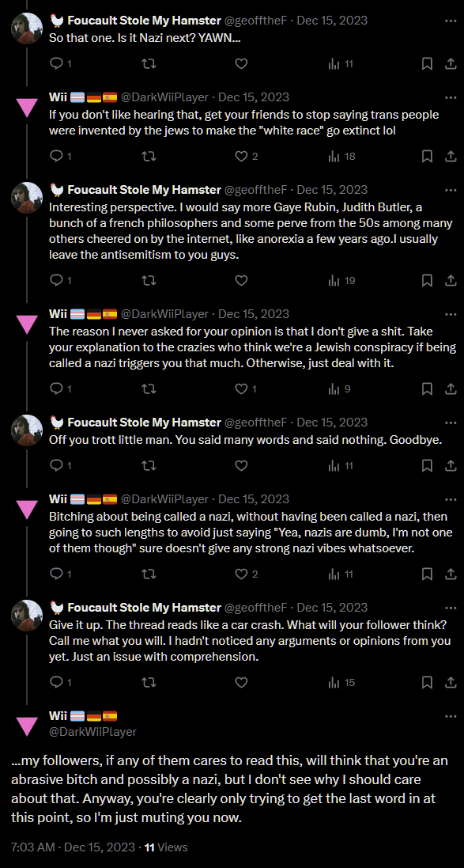Bookmark the "If you don't like hearing that" tweet
Viewport: 464px width, 868px height.
[427, 157]
